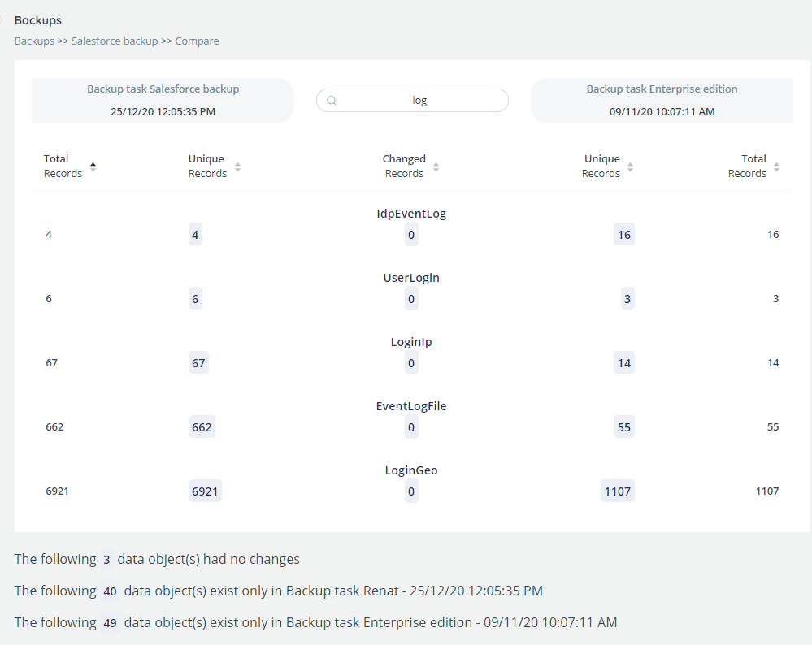Click the search magnifier icon

[332, 100]
